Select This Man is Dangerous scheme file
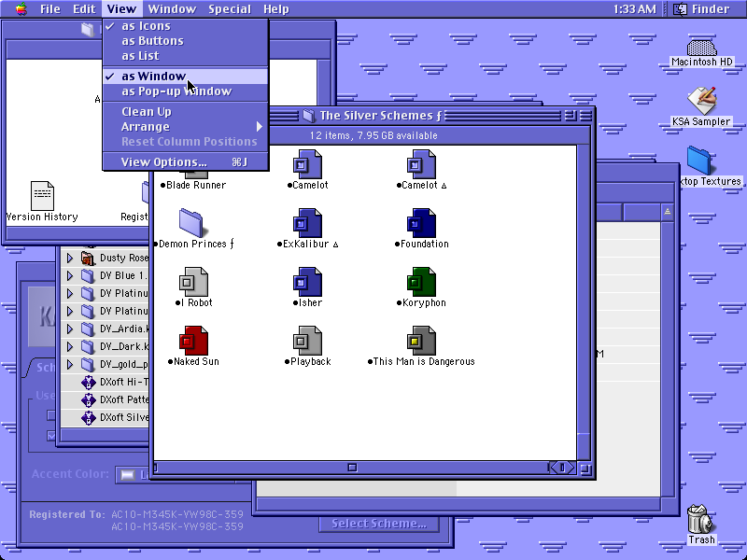Screen dimensions: 747x560 (421, 340)
